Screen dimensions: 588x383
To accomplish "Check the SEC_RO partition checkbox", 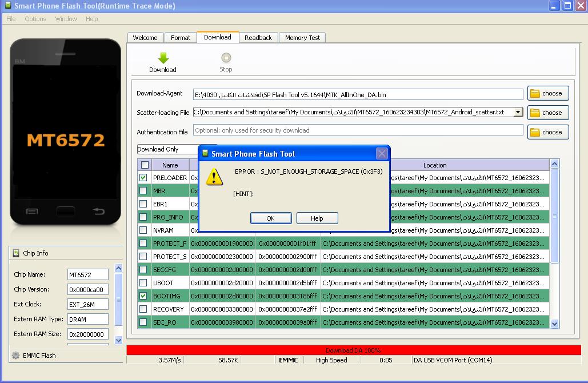I will pos(143,322).
